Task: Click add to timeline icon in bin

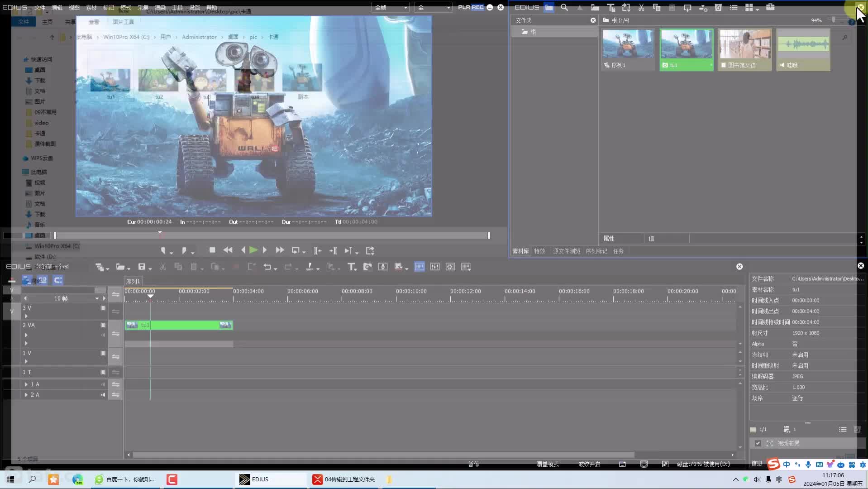Action: [703, 8]
